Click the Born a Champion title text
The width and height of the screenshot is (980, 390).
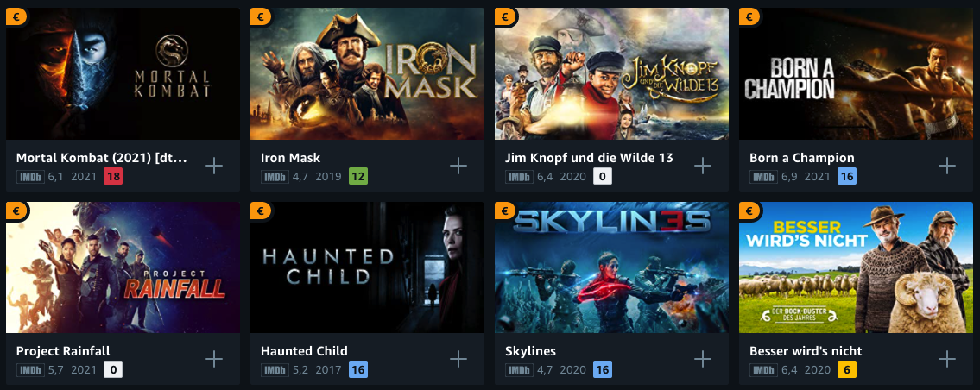point(802,158)
